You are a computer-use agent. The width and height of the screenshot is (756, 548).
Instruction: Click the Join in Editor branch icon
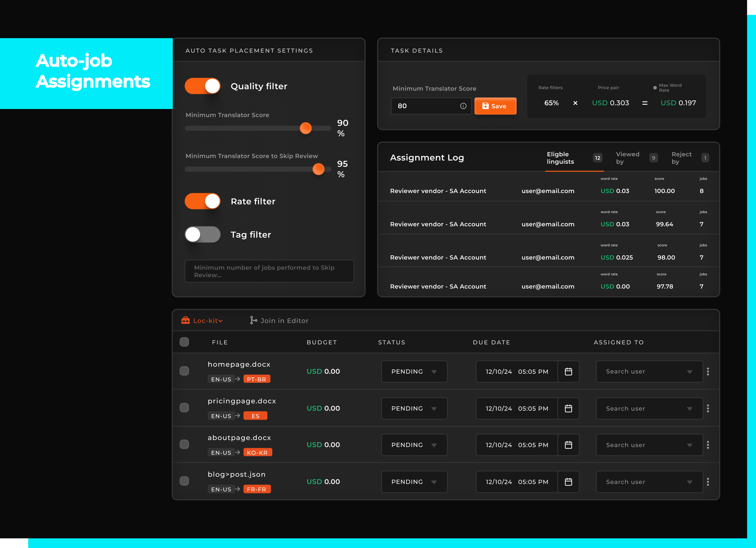tap(253, 321)
